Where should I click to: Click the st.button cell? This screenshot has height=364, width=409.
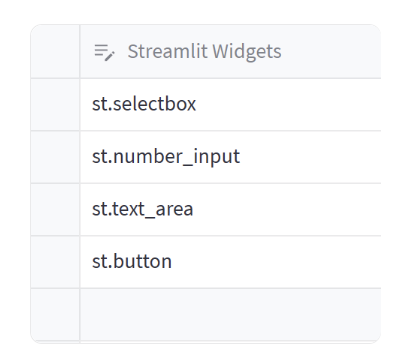pos(230,262)
